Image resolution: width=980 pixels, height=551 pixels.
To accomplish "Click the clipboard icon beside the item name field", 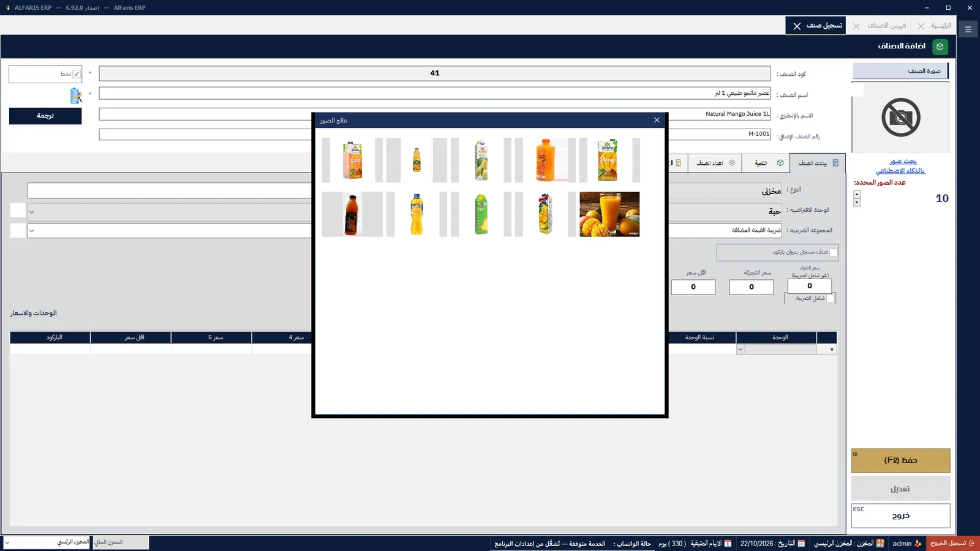I will click(x=76, y=96).
